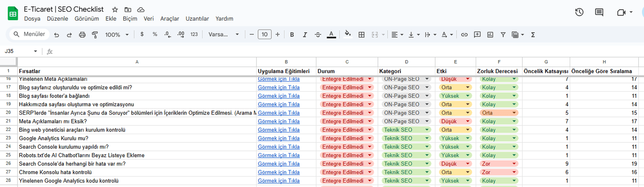Open text rotation dropdown
Image resolution: width=644 pixels, height=187 pixels.
[x=447, y=34]
